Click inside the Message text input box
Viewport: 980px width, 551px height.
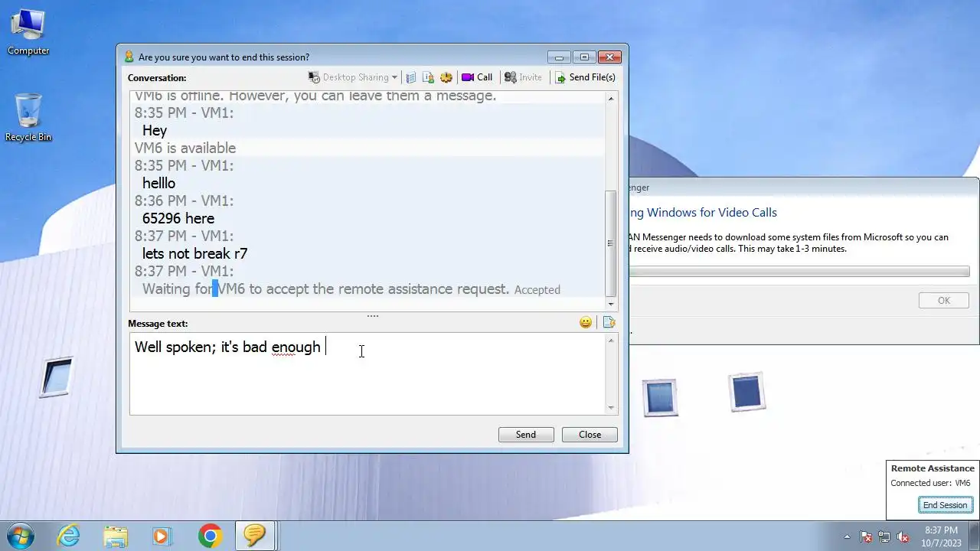click(367, 373)
